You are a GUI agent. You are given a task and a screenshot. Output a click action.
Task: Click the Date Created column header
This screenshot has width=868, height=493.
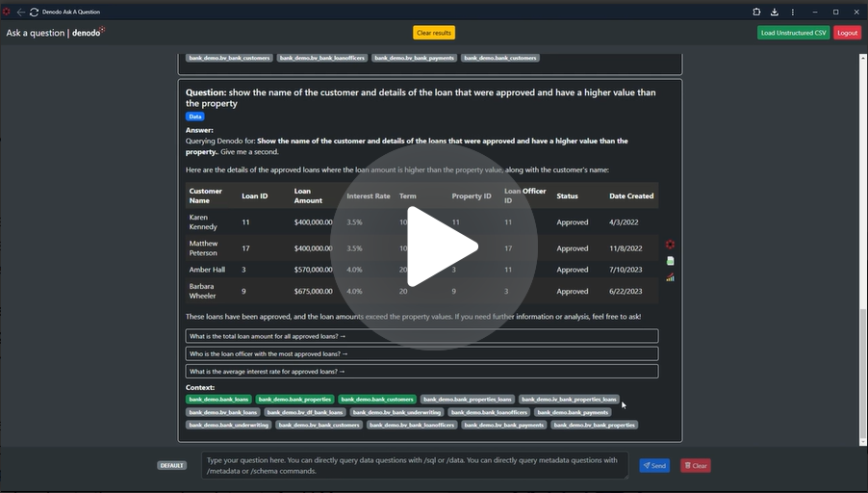631,196
